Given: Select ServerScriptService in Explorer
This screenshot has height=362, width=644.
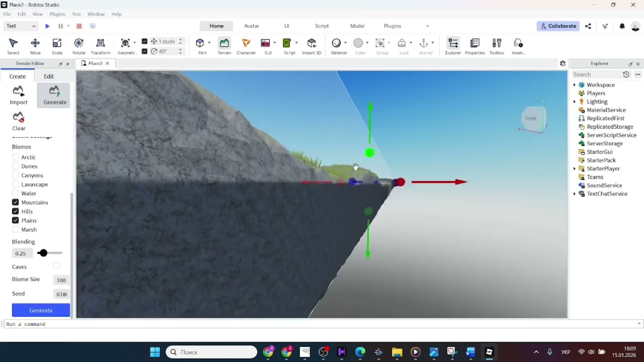Looking at the screenshot, I should [x=611, y=135].
